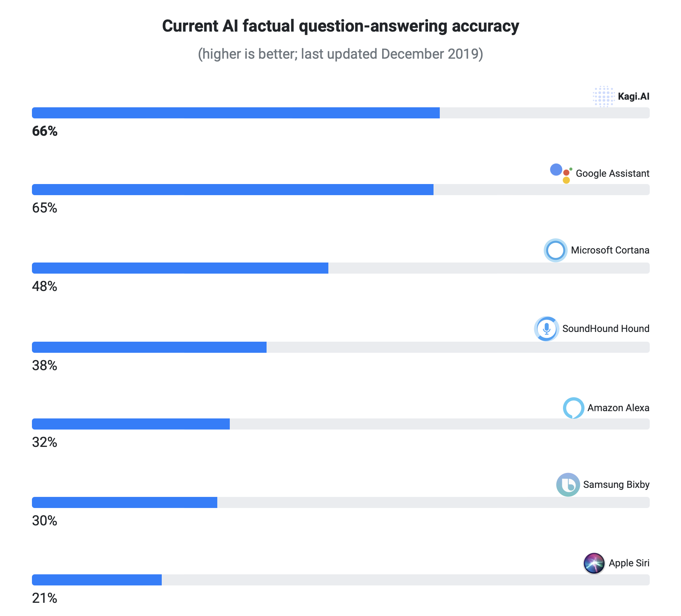
Task: Click the 21% accuracy value
Action: pos(44,598)
